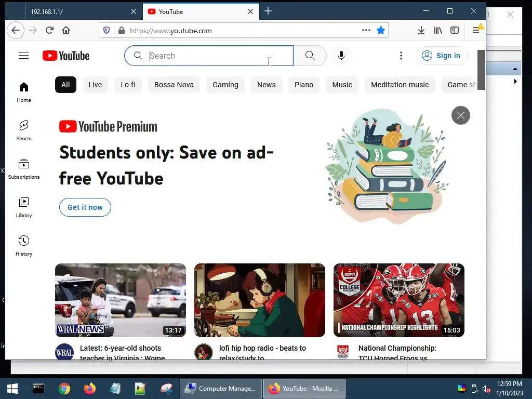532x399 pixels.
Task: Open National Championship Highlights thumbnail
Action: (x=398, y=300)
